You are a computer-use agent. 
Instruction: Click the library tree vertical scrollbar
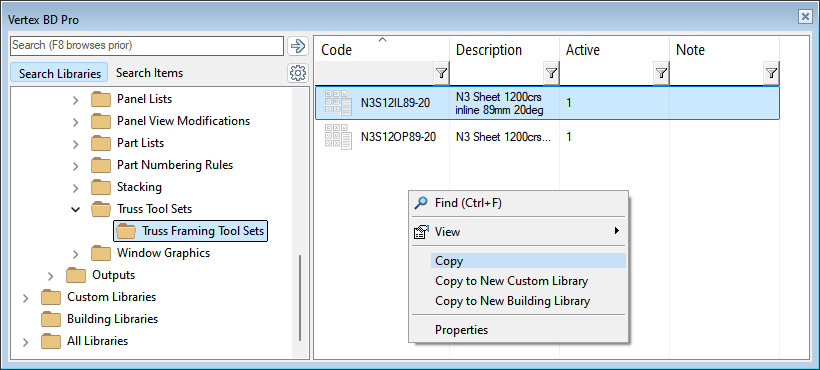[300, 298]
